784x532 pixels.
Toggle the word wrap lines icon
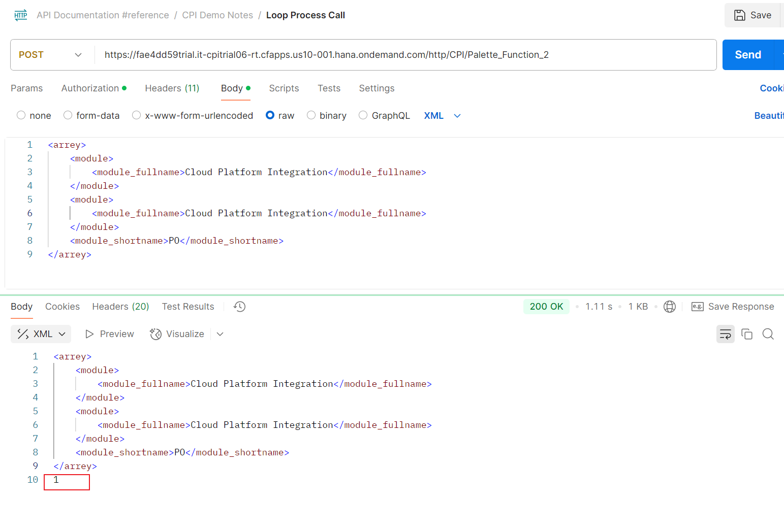[726, 334]
